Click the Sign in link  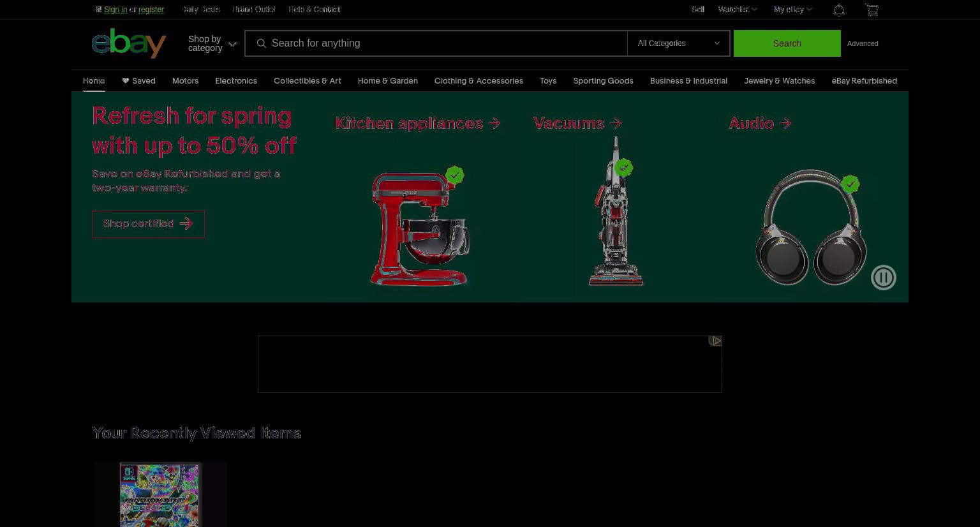pyautogui.click(x=115, y=10)
